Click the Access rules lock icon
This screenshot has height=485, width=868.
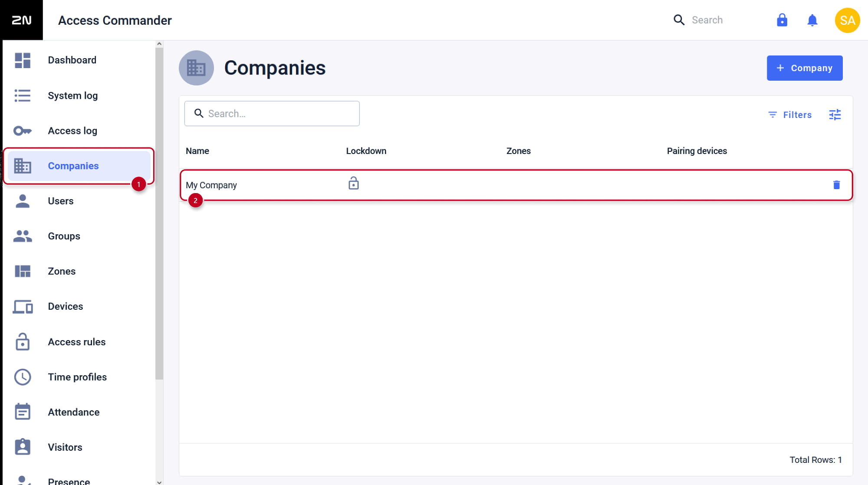23,342
